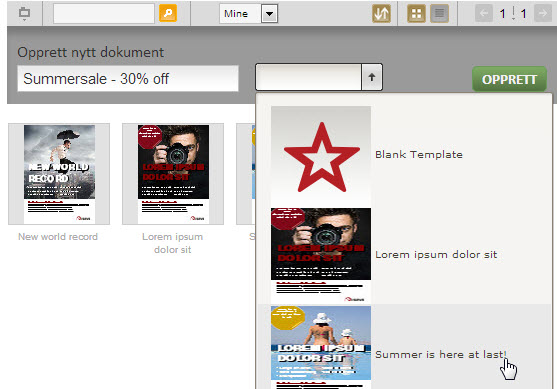Go to next page arrow
This screenshot has height=389, width=557.
pos(543,13)
